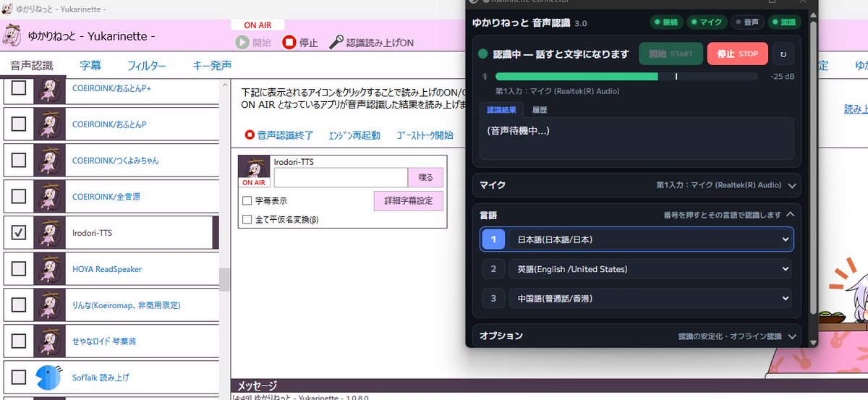Open the 日本語(日本語/日本) language dropdown
This screenshot has height=400, width=868.
(650, 239)
